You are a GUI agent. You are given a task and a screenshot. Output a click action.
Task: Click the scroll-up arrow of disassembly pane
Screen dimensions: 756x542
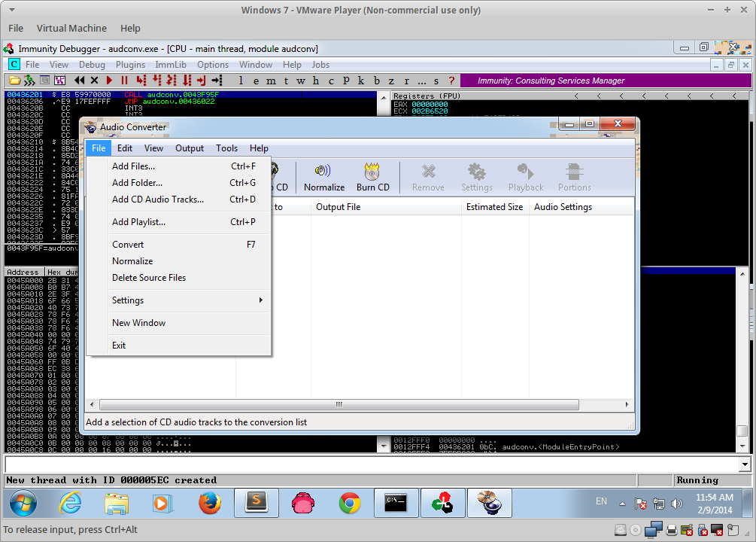tap(384, 97)
